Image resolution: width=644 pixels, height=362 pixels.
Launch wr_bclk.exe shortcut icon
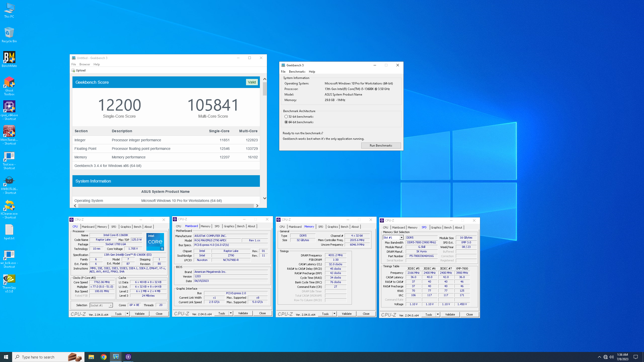coord(9,259)
